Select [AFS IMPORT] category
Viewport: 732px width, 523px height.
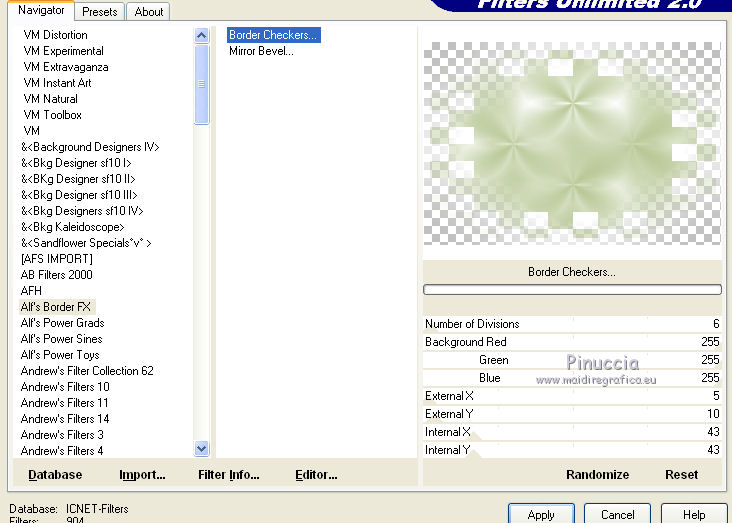(56, 259)
